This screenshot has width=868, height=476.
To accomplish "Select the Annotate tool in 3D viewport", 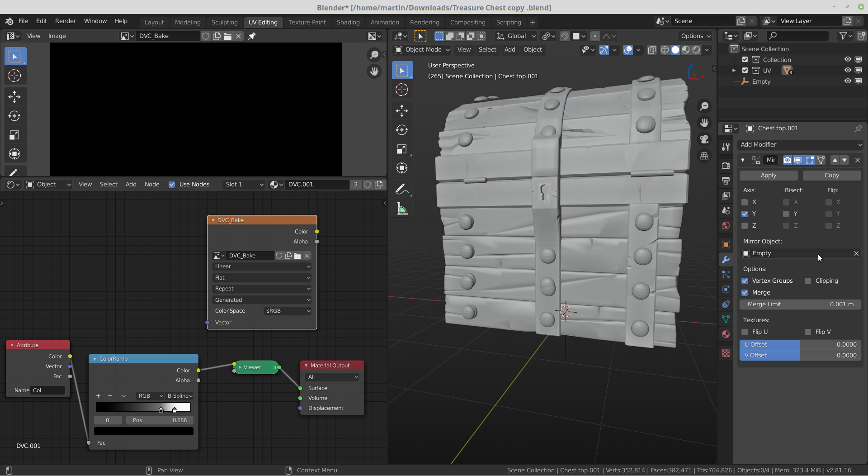I will (401, 190).
